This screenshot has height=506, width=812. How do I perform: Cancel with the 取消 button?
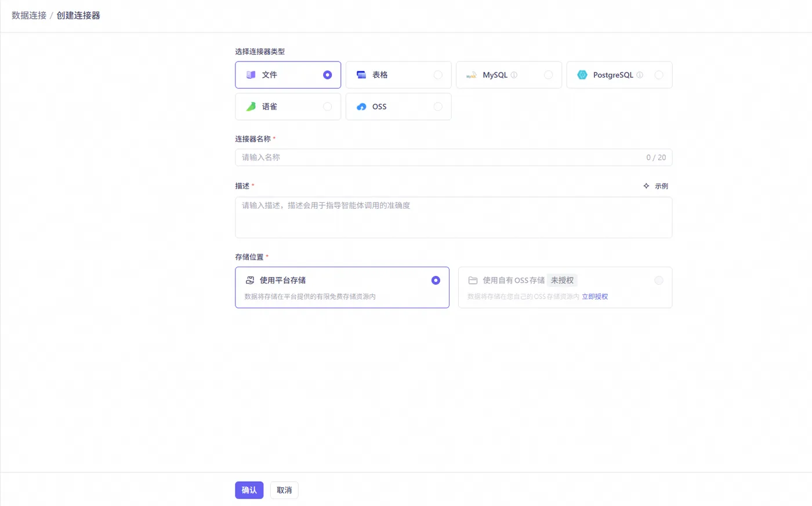pos(284,490)
